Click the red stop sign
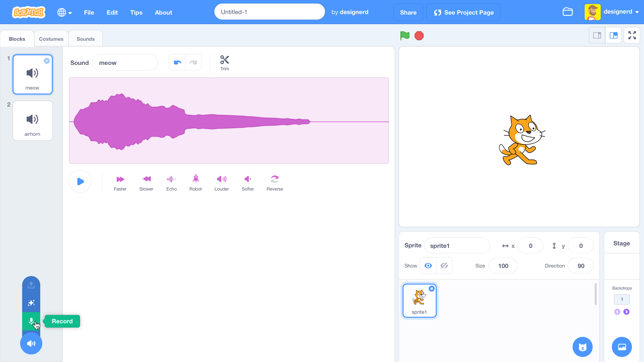Viewport: 644px width, 362px height. point(419,36)
